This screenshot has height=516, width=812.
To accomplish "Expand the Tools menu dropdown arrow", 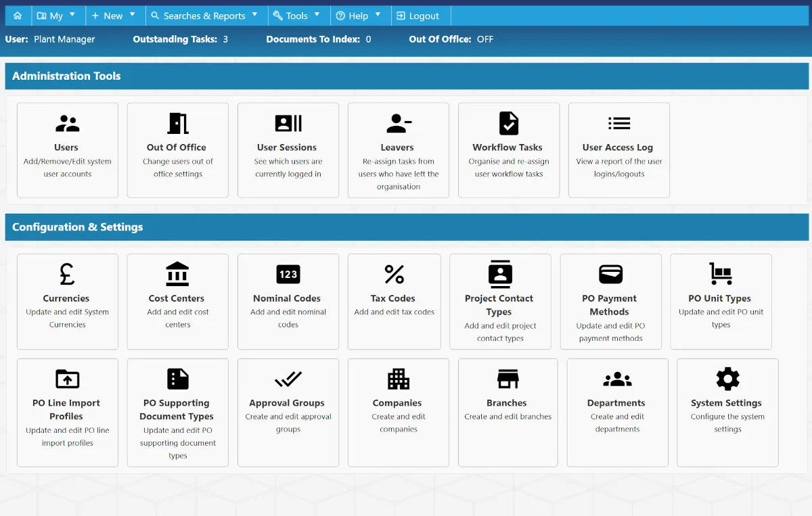I will click(x=317, y=14).
